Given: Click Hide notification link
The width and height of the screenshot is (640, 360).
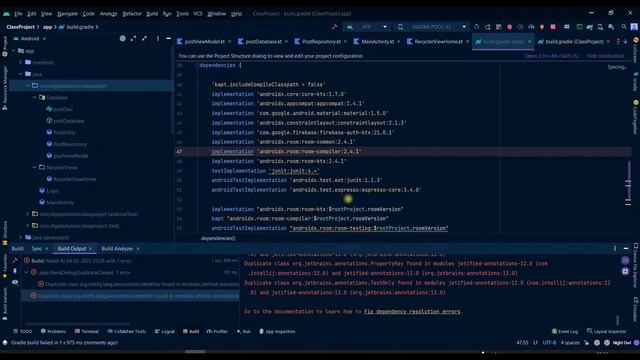Looking at the screenshot, I should point(605,56).
